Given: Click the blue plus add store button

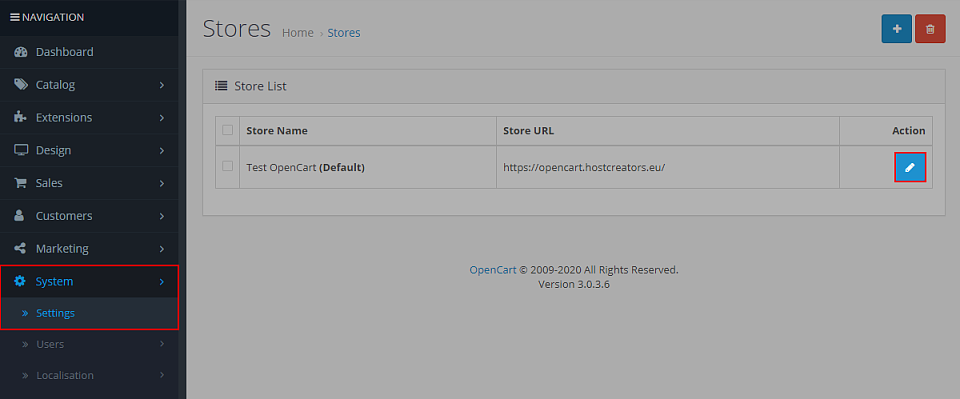Looking at the screenshot, I should point(896,29).
